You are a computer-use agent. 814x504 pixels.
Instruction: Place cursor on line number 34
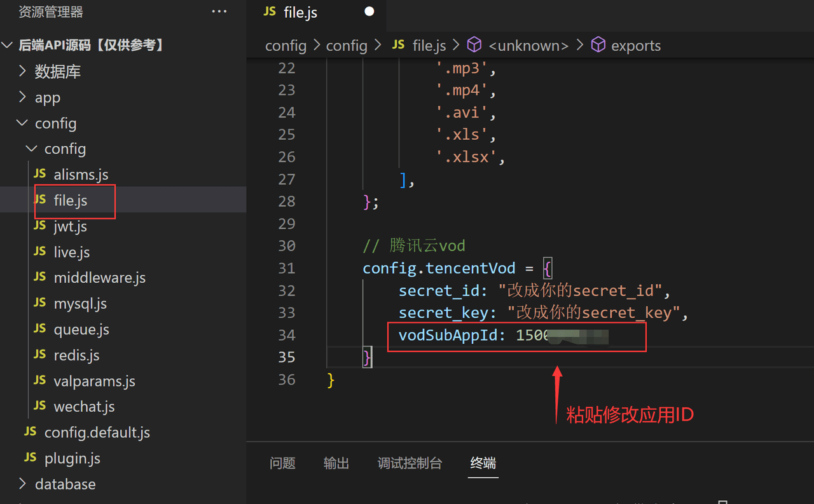pos(287,335)
